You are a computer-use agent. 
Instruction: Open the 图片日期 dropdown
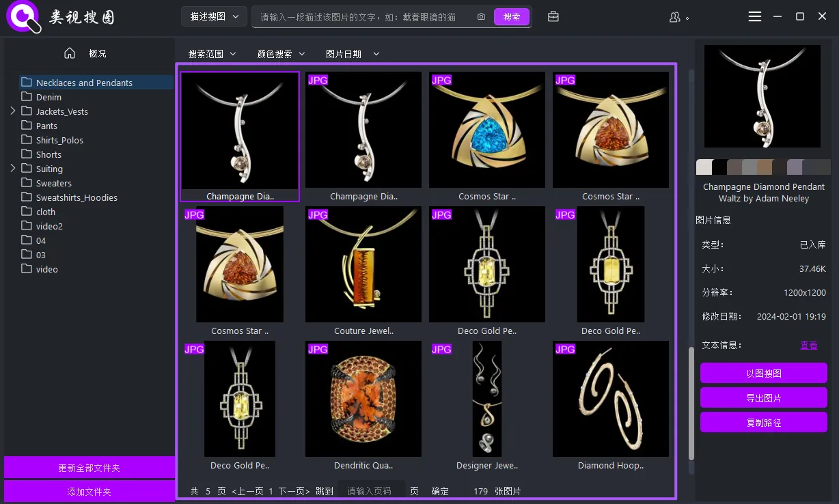[351, 53]
